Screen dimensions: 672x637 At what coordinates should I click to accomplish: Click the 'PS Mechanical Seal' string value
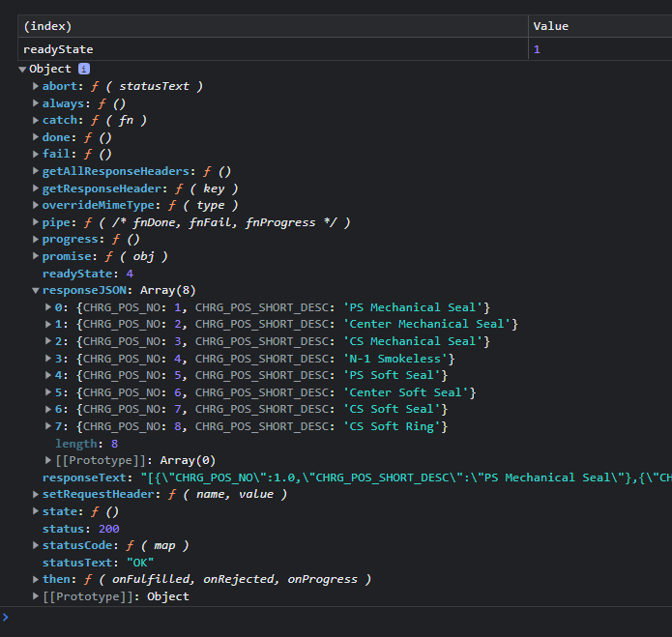(x=413, y=307)
